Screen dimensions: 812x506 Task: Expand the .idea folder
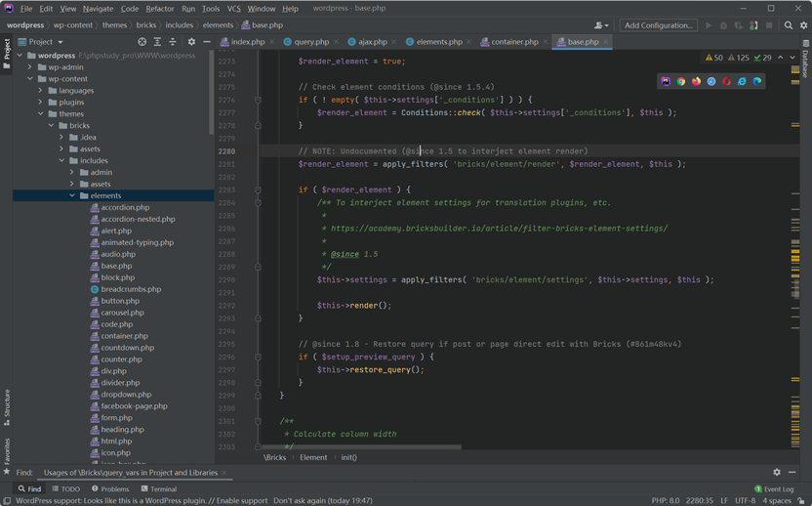61,137
